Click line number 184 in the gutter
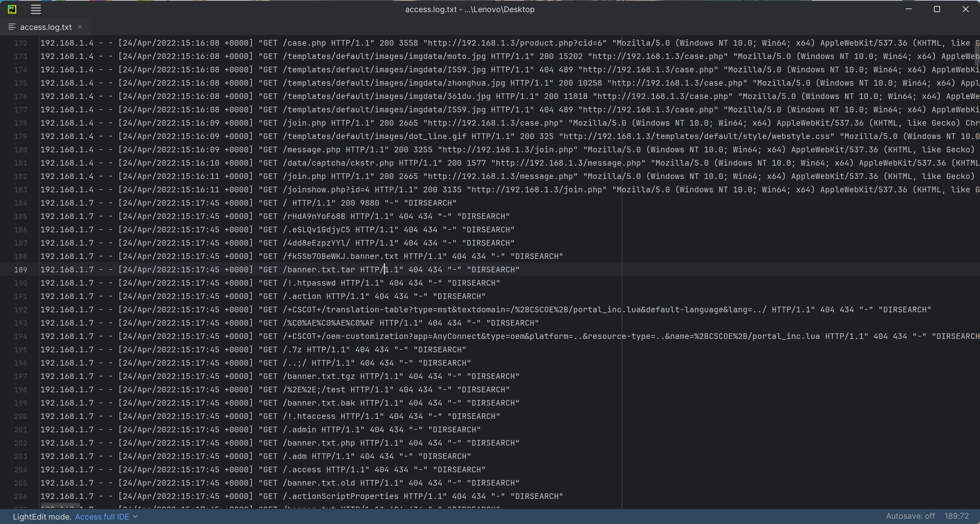This screenshot has width=980, height=524. [x=21, y=203]
